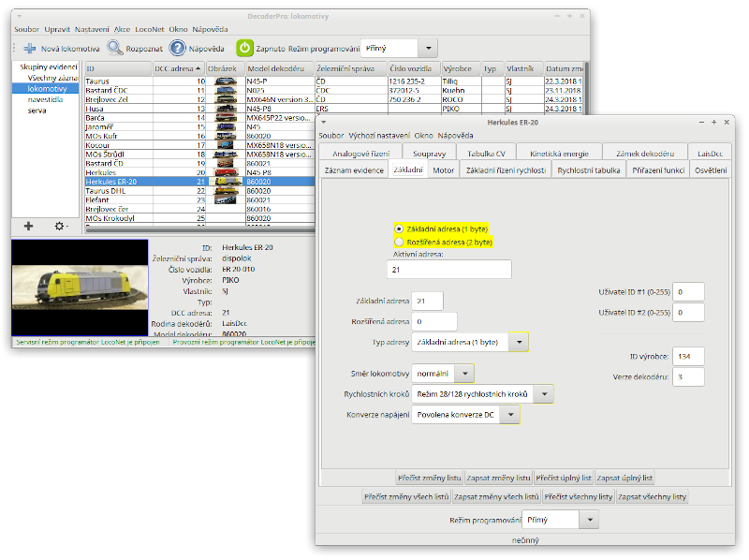Open the LocoNet menu
This screenshot has height=560, width=749.
(150, 30)
